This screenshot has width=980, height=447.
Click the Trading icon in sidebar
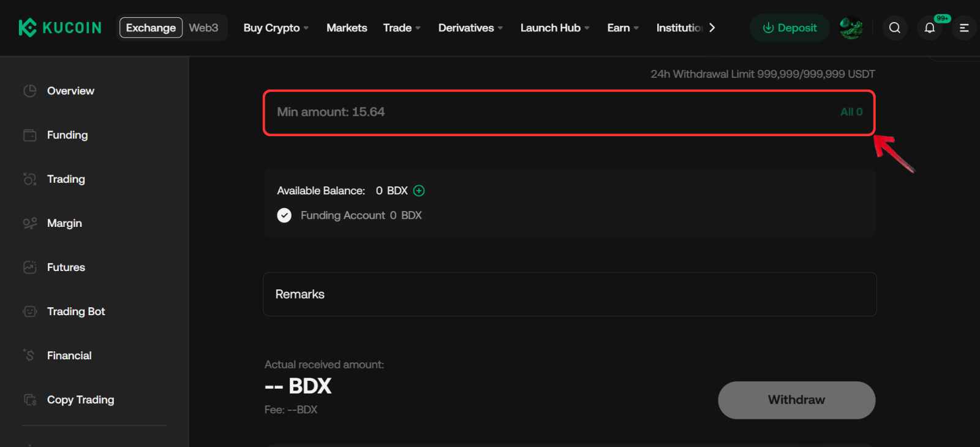tap(30, 179)
